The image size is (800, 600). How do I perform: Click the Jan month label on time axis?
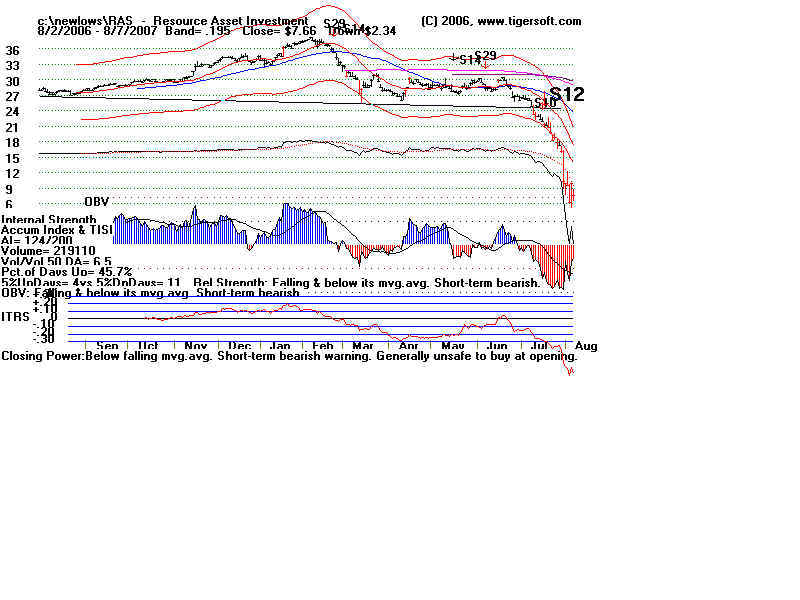[281, 345]
